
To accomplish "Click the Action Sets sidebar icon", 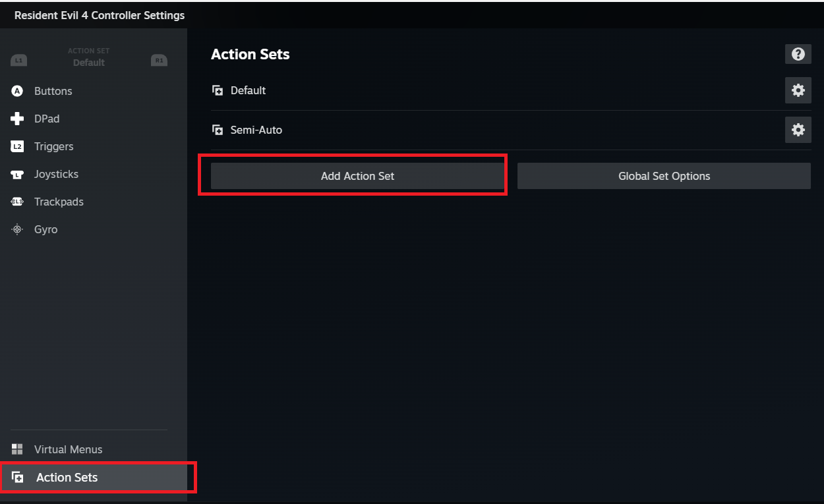I will pyautogui.click(x=18, y=478).
